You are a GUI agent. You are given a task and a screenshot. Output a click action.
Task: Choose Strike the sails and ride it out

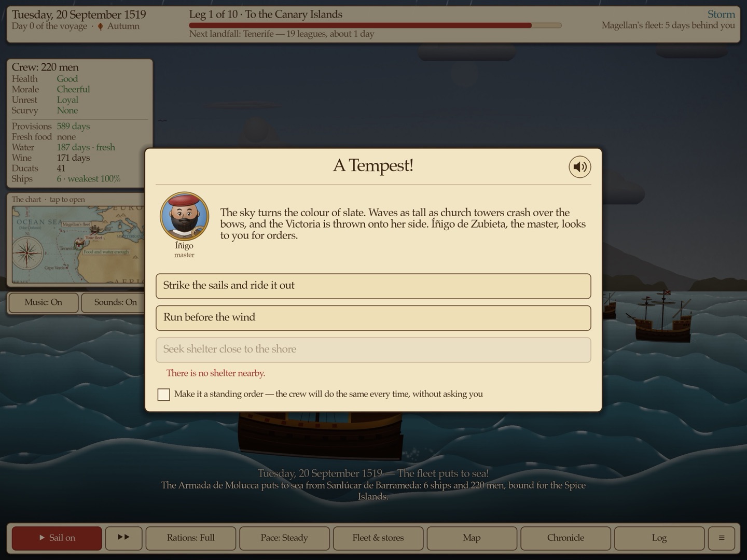[373, 286]
